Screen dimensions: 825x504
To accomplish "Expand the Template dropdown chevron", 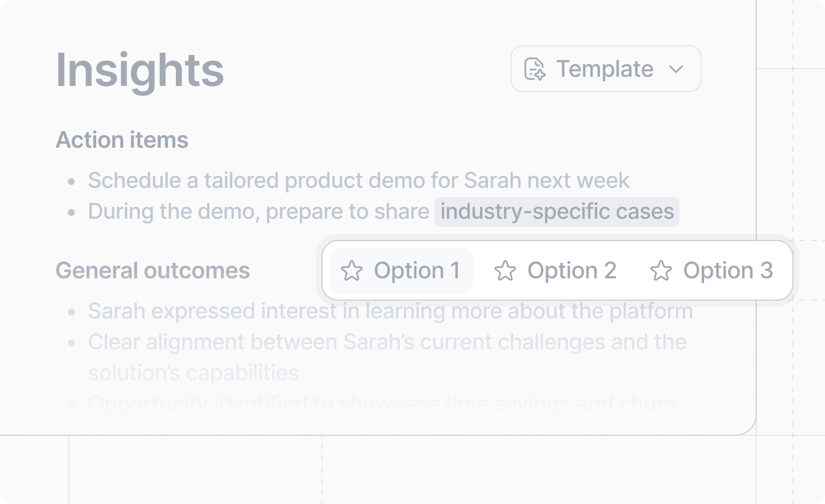I will point(676,69).
